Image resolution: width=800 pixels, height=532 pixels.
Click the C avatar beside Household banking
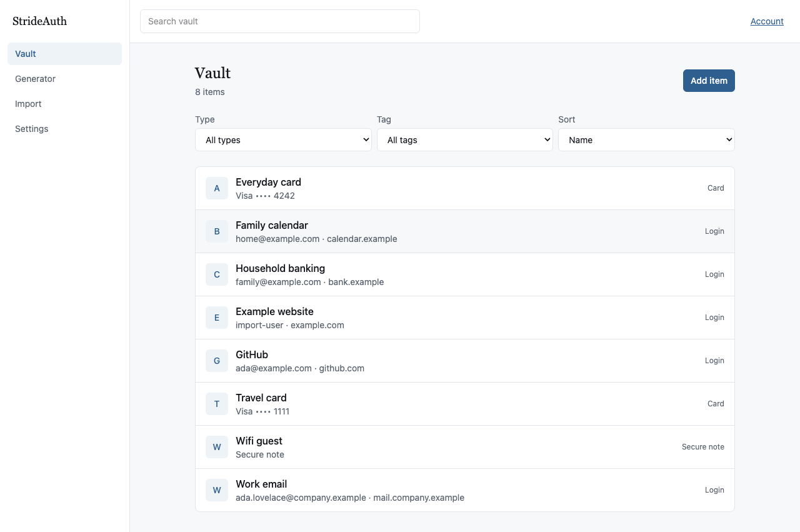(217, 274)
